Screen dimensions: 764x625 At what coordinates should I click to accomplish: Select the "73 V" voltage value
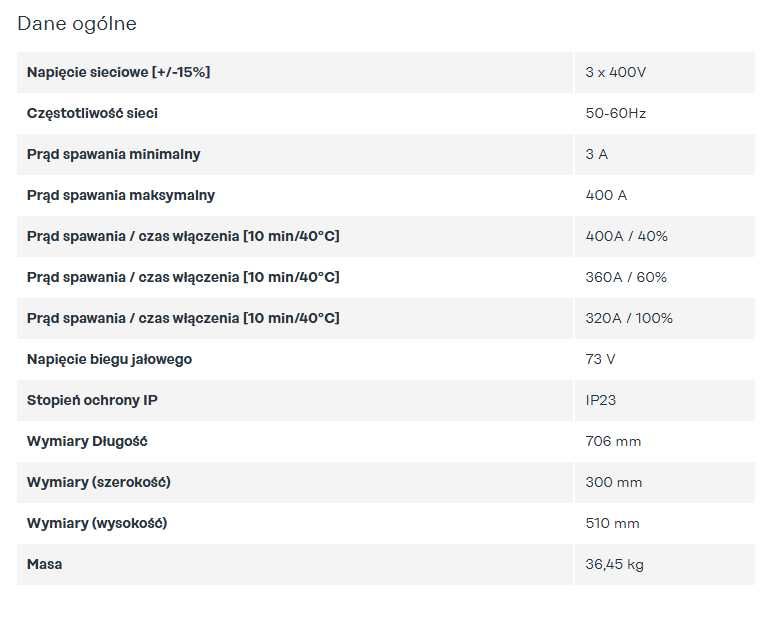[x=600, y=359]
